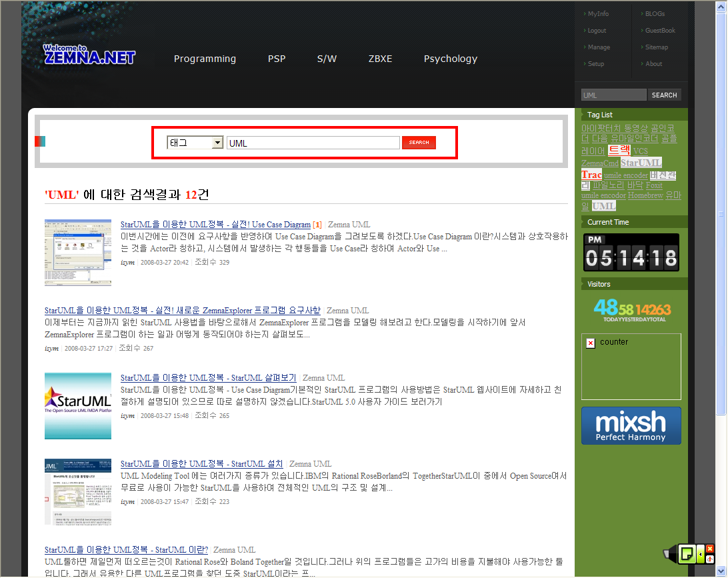Open the Programming menu
The height and width of the screenshot is (578, 728).
pyautogui.click(x=205, y=59)
